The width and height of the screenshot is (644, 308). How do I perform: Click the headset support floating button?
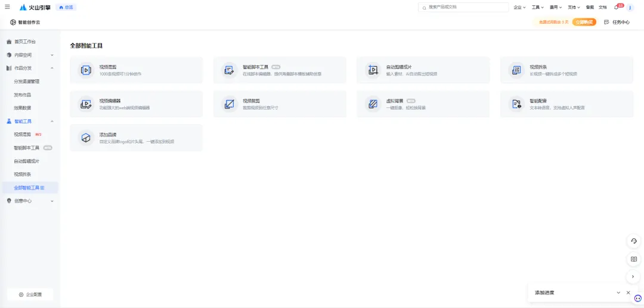tap(634, 241)
